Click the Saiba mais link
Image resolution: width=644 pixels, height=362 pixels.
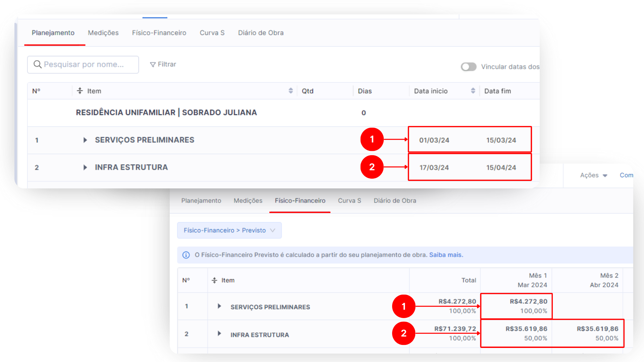(446, 255)
